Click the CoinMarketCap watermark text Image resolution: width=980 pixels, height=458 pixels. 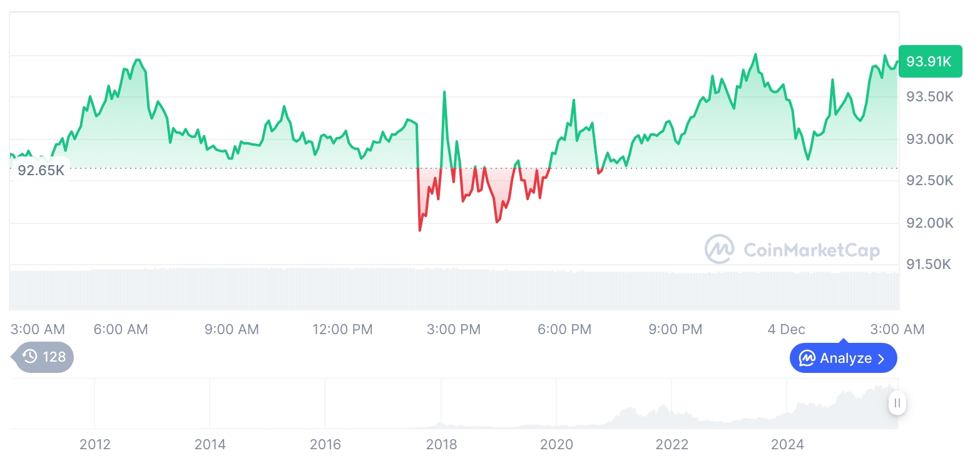coord(811,250)
